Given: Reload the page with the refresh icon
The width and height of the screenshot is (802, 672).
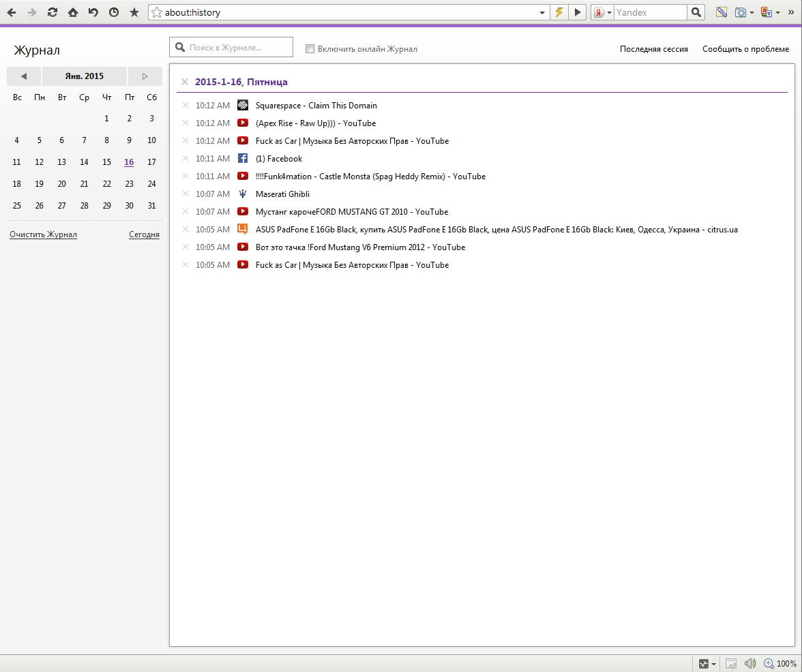Looking at the screenshot, I should point(52,12).
